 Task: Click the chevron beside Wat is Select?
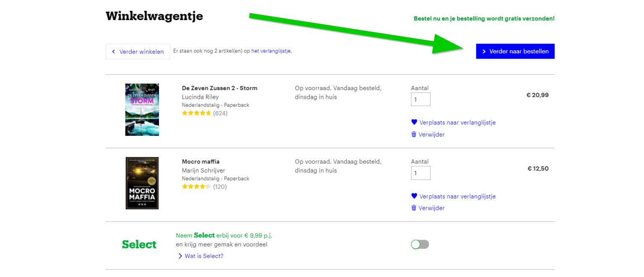(181, 256)
